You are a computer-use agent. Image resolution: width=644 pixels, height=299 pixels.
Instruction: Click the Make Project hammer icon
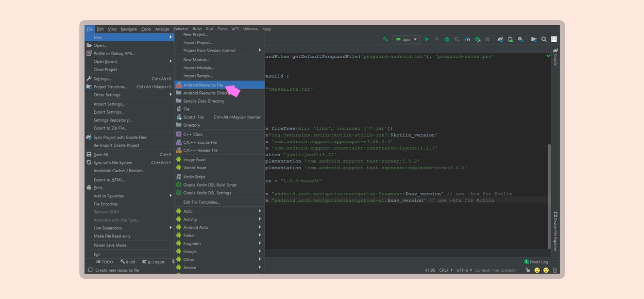tap(385, 39)
